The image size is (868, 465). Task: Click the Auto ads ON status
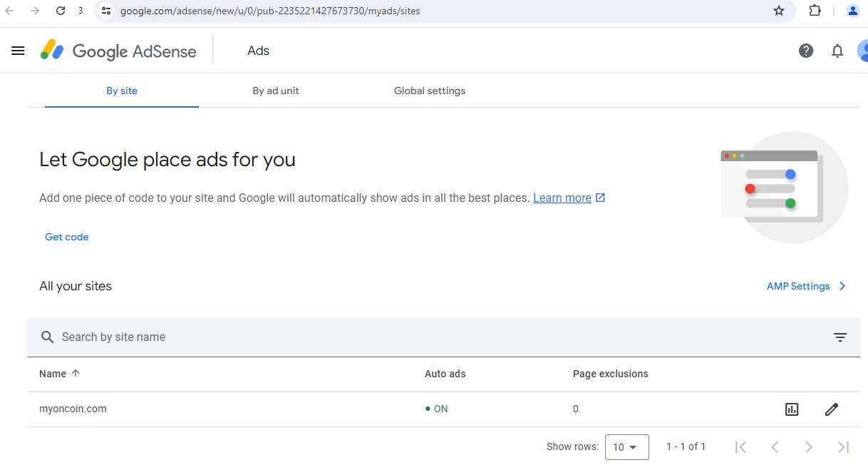(436, 409)
